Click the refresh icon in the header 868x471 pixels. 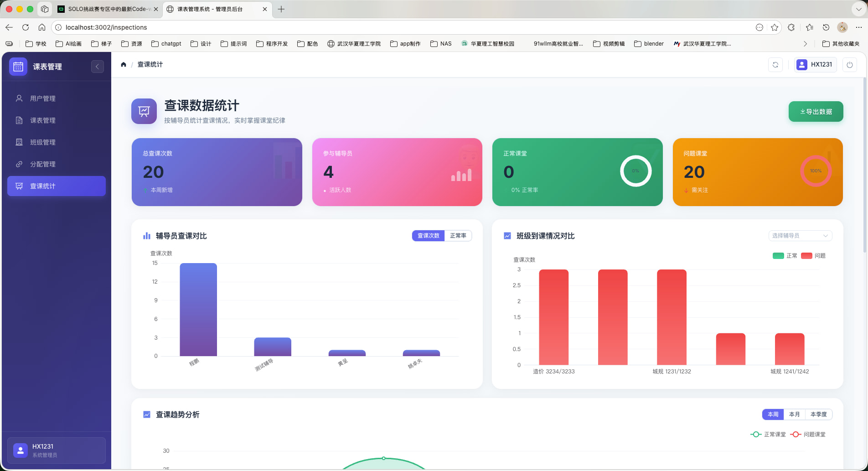(x=775, y=65)
